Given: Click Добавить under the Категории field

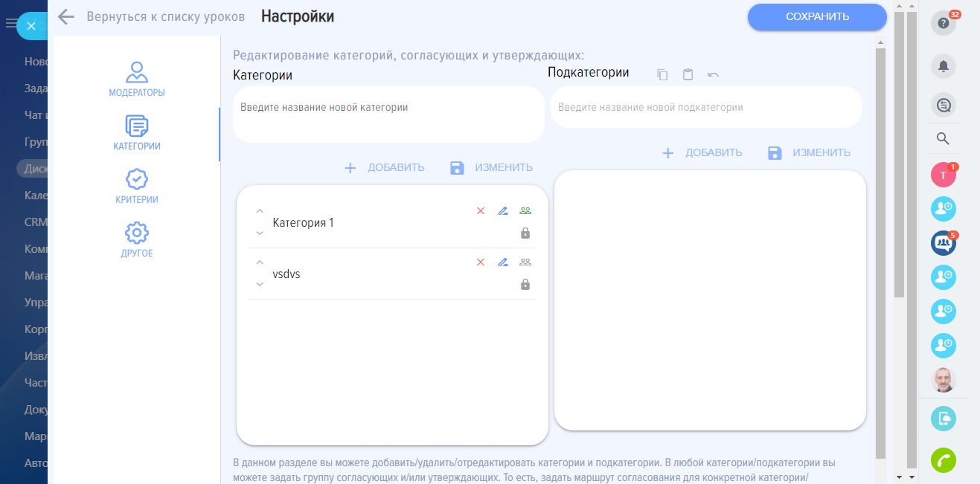Looking at the screenshot, I should tap(384, 168).
